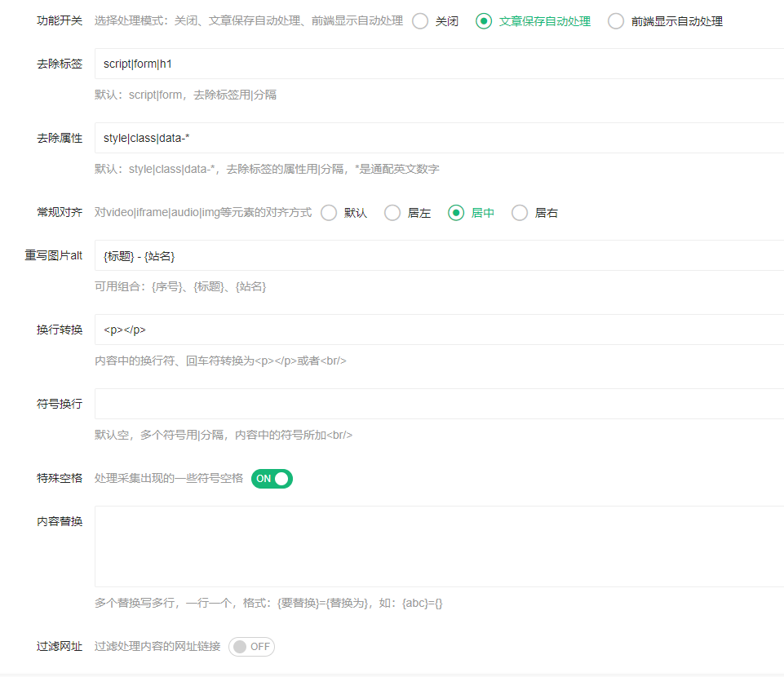Click the 去除标签 input containing script|form|h1
784x677 pixels.
click(x=439, y=64)
